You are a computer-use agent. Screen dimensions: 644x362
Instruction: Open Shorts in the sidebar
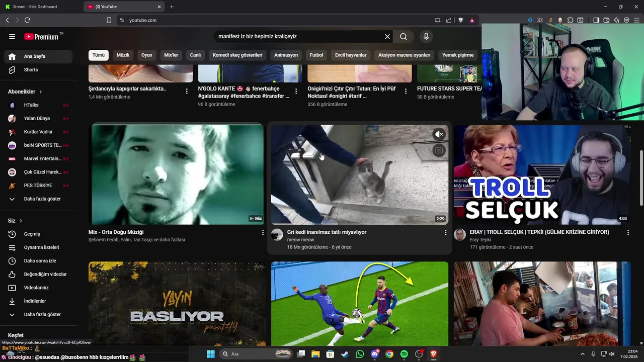(38, 70)
